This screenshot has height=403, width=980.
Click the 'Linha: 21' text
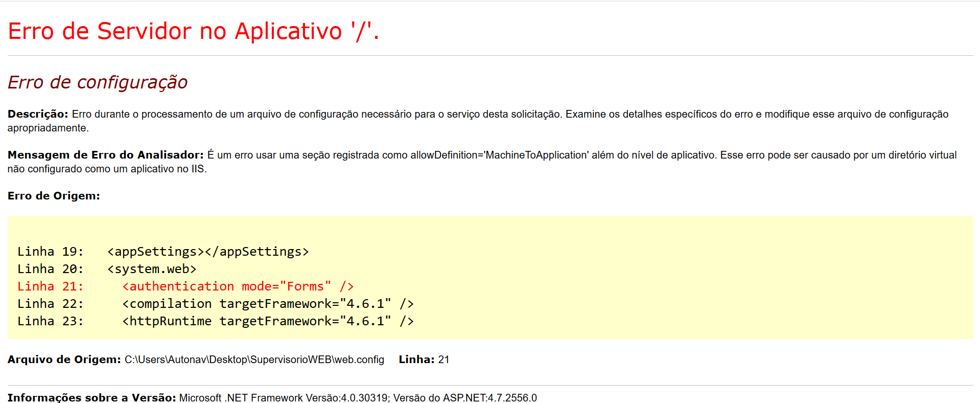424,360
